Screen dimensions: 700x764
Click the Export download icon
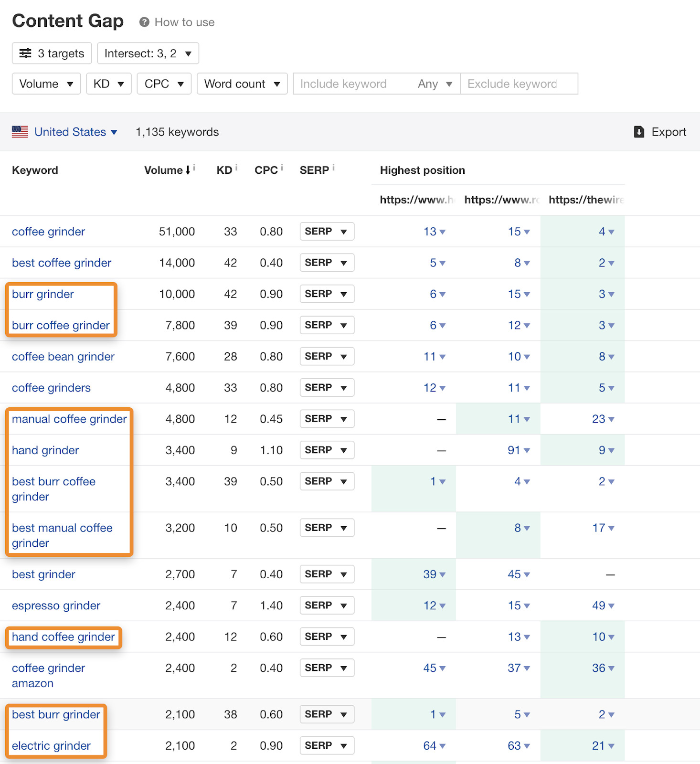tap(639, 132)
